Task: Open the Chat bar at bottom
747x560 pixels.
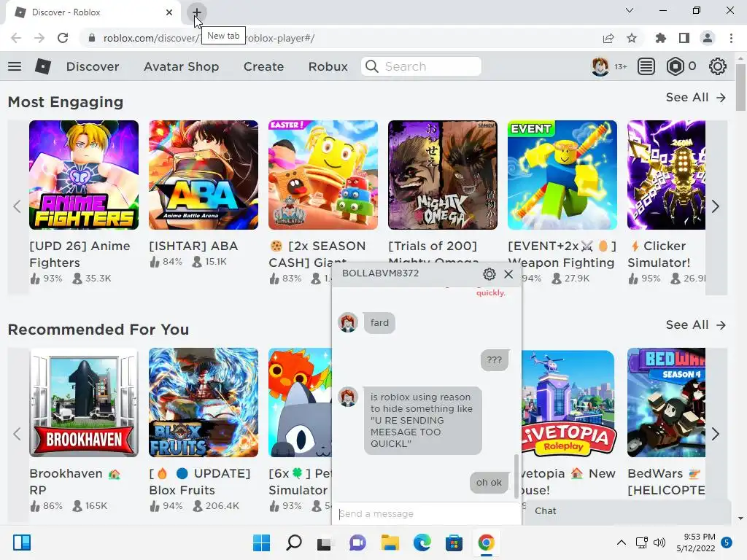Action: pyautogui.click(x=628, y=511)
